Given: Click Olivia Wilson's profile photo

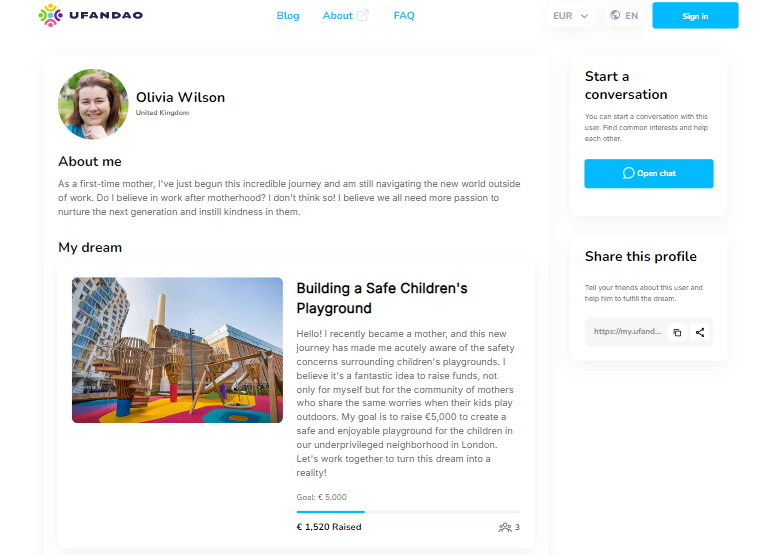Looking at the screenshot, I should (x=93, y=103).
